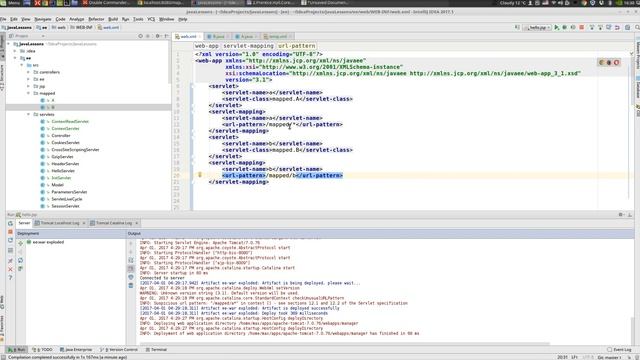
Task: Click the red X close icon in Run panel
Action: coord(10,269)
